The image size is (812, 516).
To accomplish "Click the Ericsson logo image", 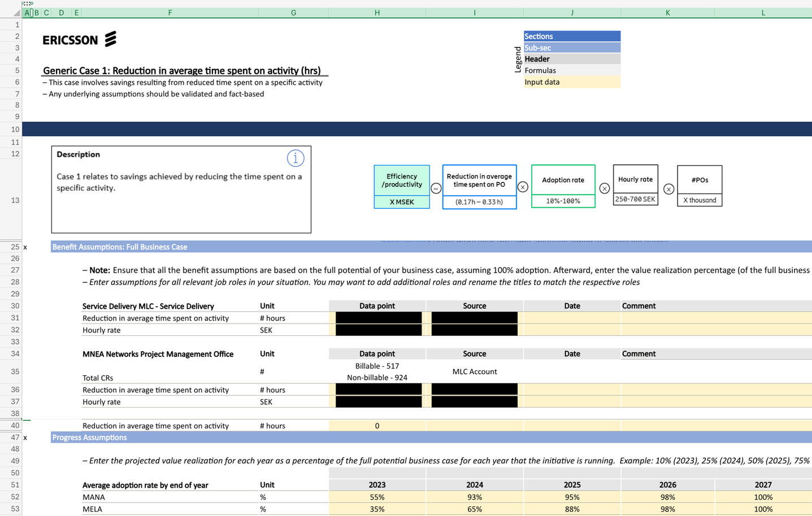I will pos(80,40).
